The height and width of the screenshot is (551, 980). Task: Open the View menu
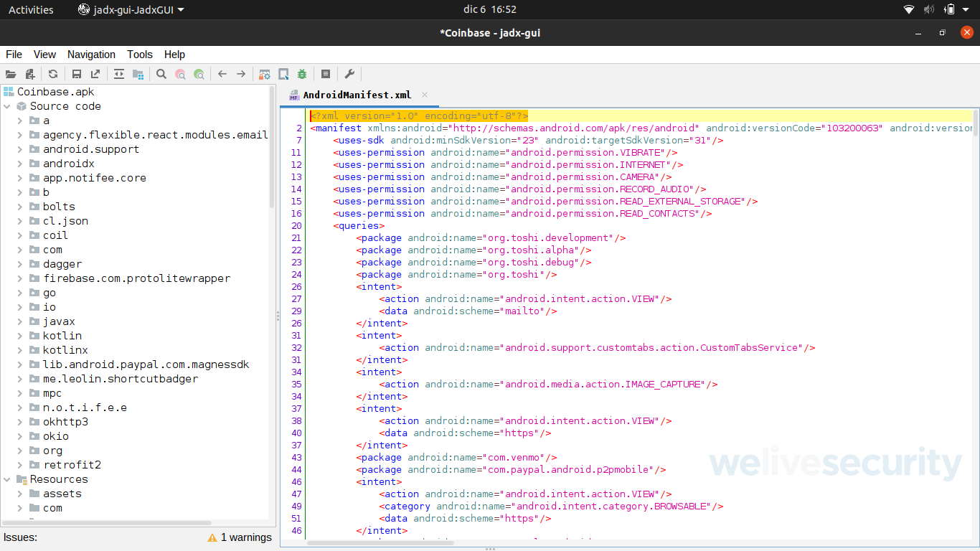(x=44, y=55)
